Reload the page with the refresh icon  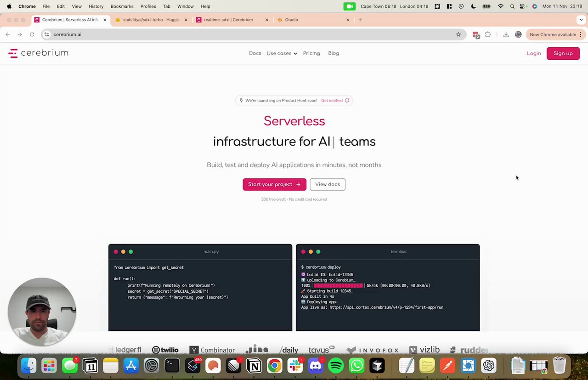[32, 34]
